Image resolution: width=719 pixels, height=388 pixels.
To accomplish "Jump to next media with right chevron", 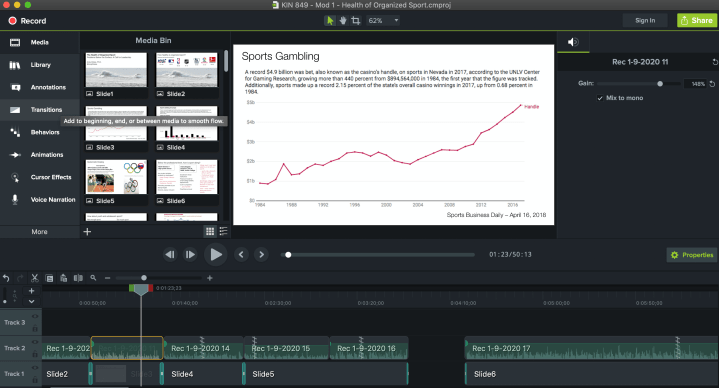I will point(261,255).
